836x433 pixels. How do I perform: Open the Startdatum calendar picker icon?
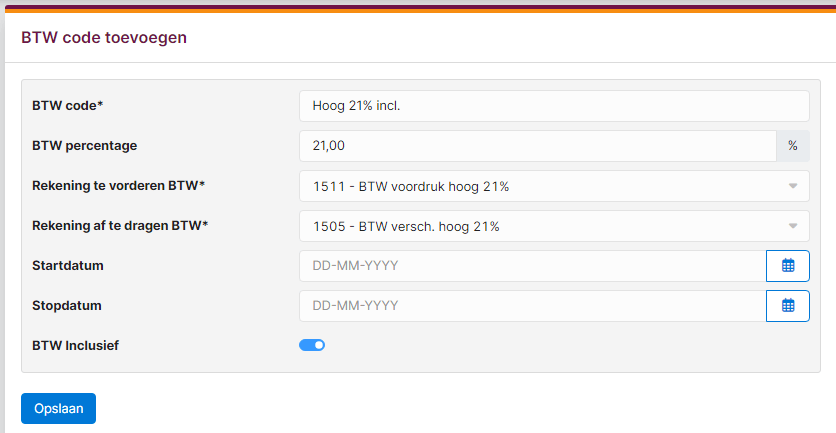tap(787, 266)
